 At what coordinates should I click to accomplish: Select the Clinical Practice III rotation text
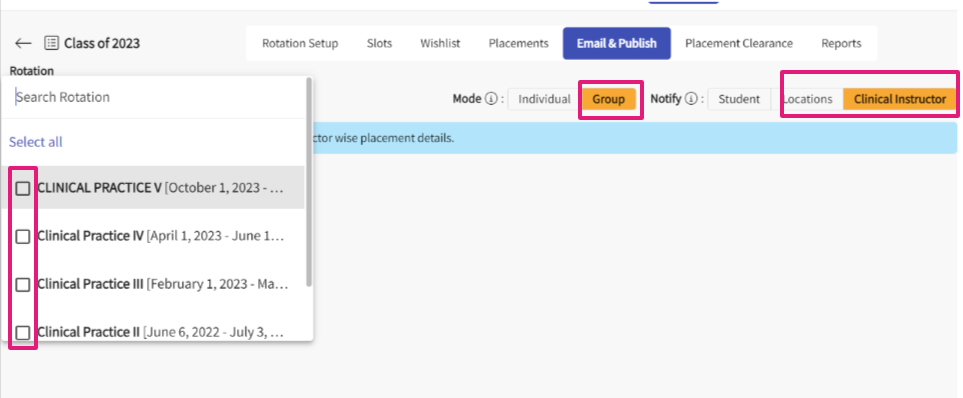pyautogui.click(x=163, y=284)
